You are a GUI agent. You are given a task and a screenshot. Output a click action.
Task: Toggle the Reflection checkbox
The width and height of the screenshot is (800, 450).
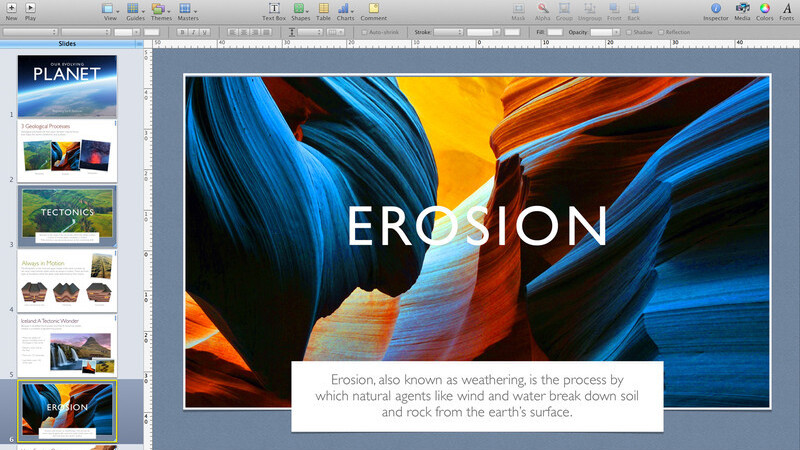(662, 32)
